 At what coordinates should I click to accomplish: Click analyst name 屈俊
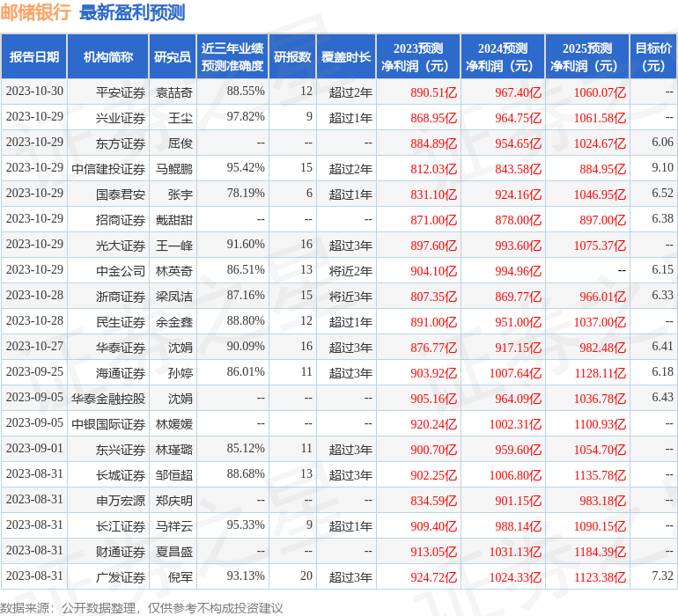181,143
